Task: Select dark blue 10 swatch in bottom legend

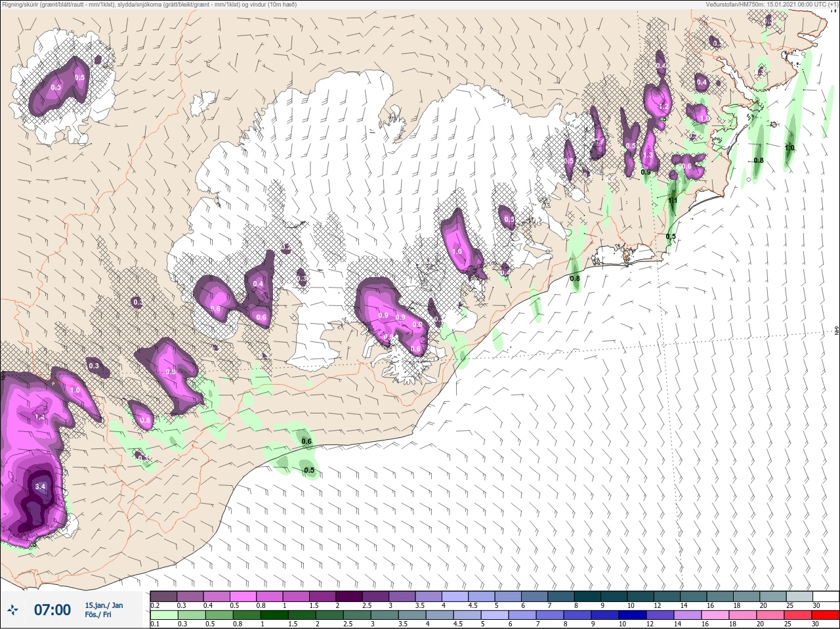Action: coord(632,615)
